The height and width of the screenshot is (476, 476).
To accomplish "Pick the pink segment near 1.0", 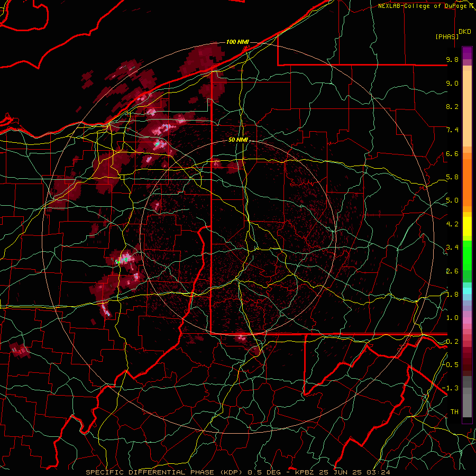I will [467, 321].
